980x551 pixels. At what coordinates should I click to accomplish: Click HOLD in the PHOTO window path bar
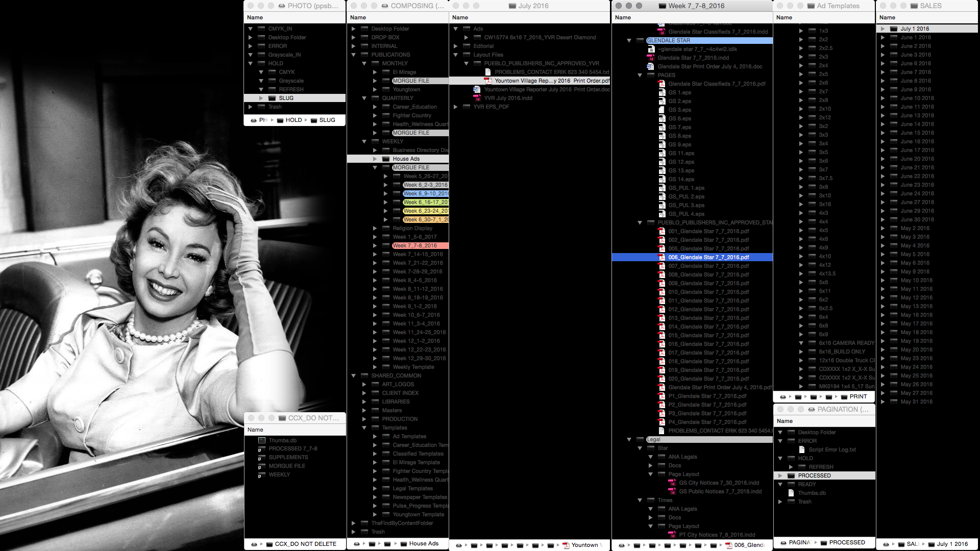click(x=293, y=120)
